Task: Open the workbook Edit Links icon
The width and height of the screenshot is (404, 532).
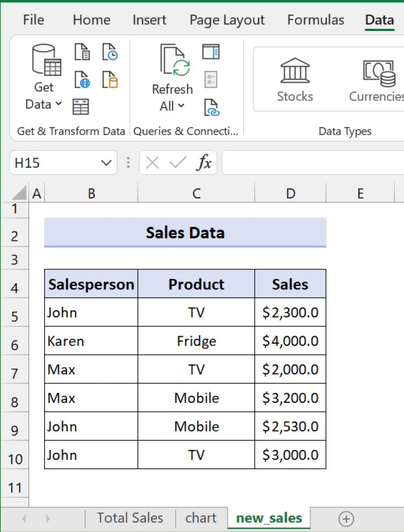Action: tap(211, 107)
